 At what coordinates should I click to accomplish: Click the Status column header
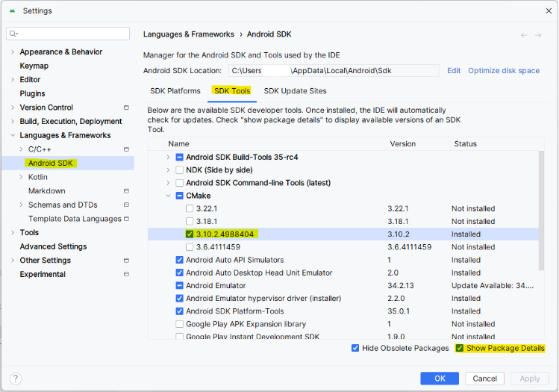(497, 144)
